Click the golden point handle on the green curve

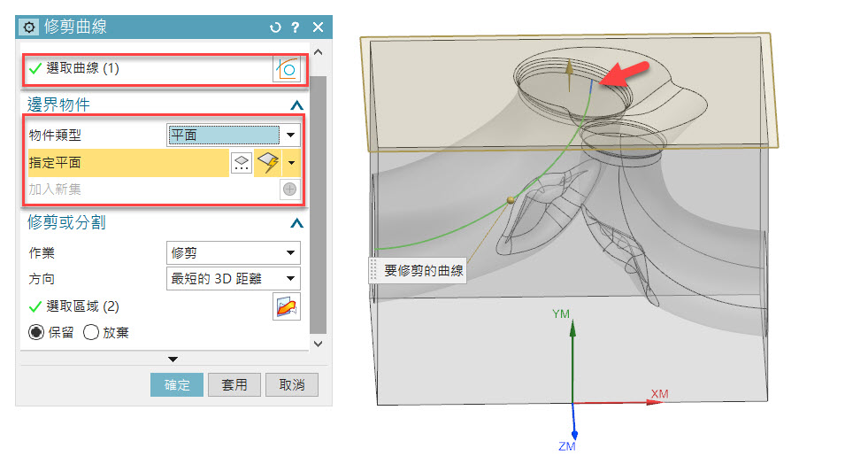point(511,200)
